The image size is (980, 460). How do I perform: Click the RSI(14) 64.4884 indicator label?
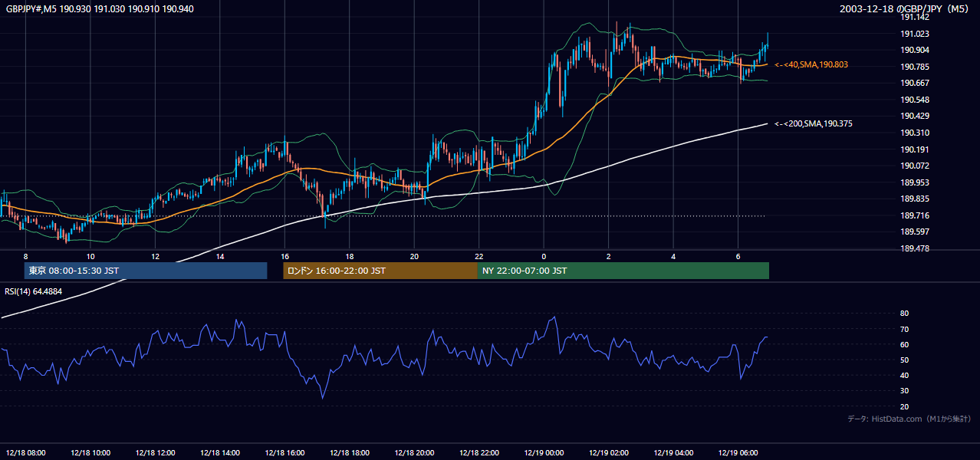[x=34, y=291]
